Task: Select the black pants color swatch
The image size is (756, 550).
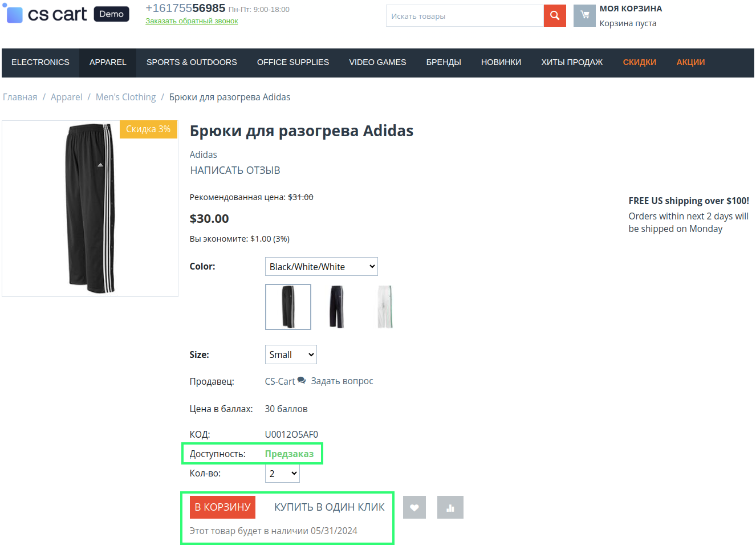Action: (x=288, y=307)
